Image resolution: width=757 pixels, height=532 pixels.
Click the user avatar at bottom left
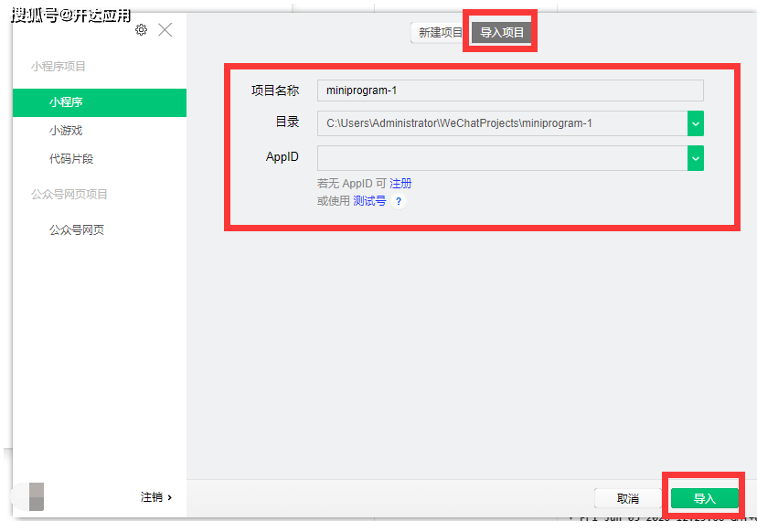(x=36, y=496)
